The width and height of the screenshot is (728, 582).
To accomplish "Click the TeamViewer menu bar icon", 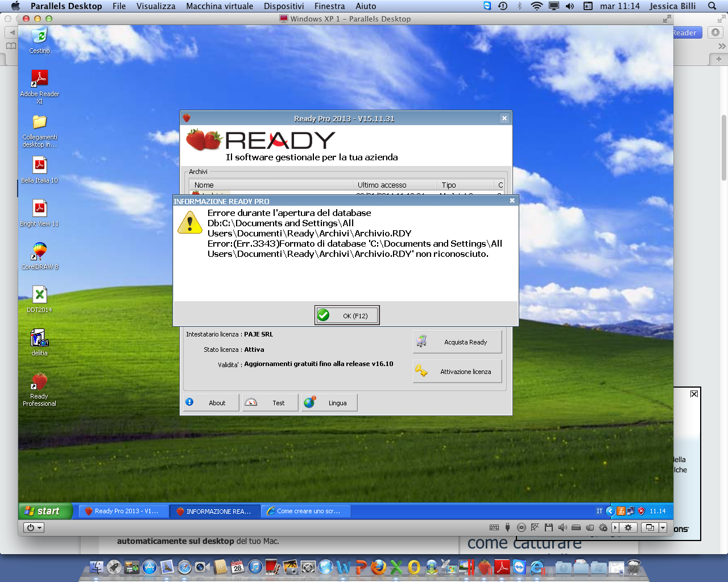I will [487, 6].
